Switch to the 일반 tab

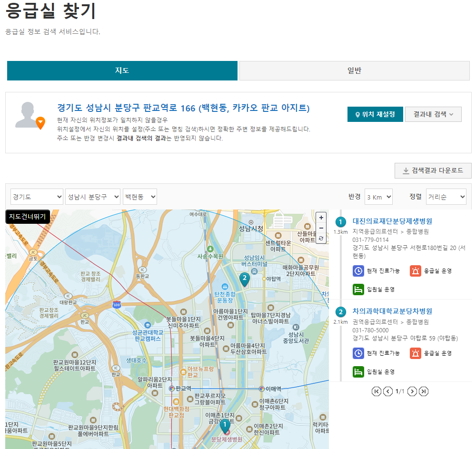354,70
